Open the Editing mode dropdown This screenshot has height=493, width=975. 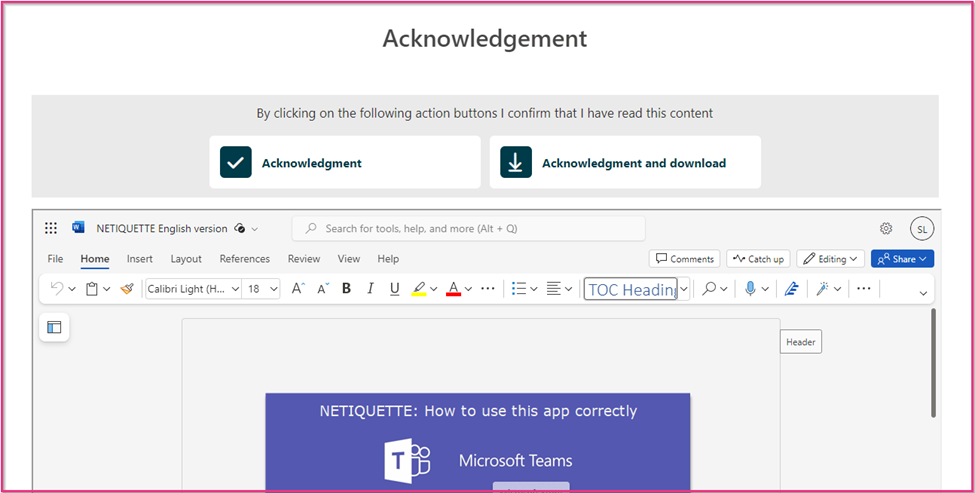pos(830,259)
